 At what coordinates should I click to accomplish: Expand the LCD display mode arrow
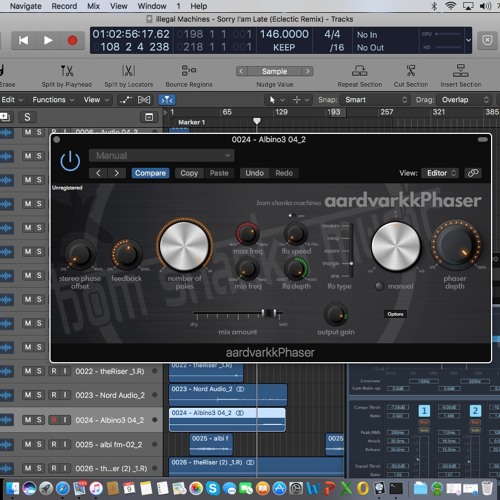(468, 40)
